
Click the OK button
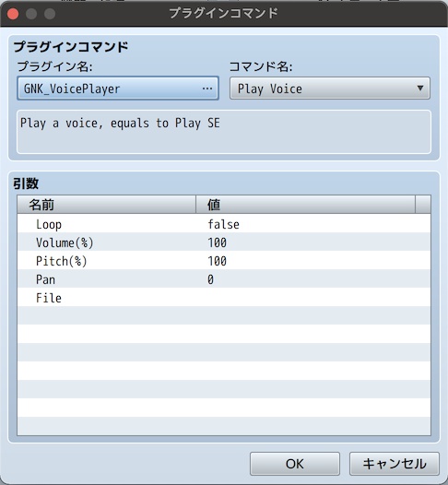pos(295,464)
